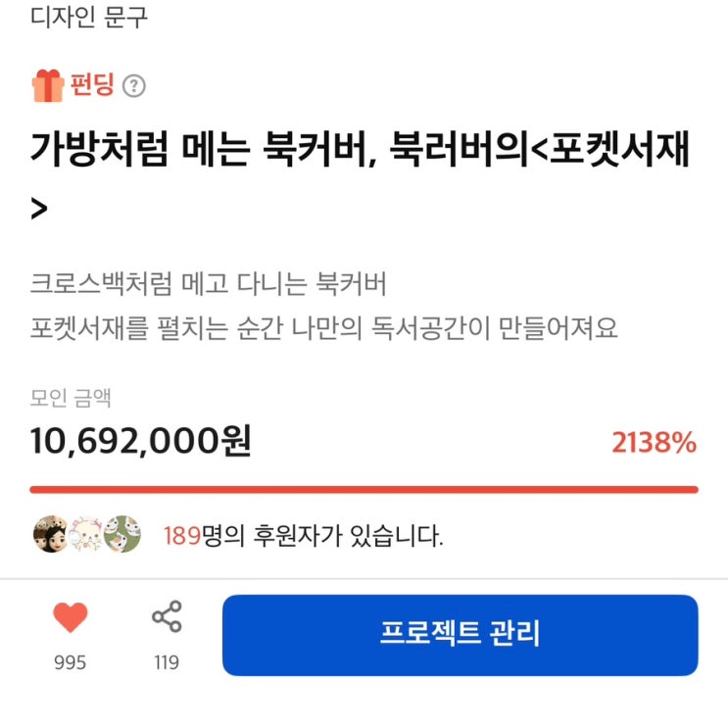Click the third backer avatar

point(122,535)
